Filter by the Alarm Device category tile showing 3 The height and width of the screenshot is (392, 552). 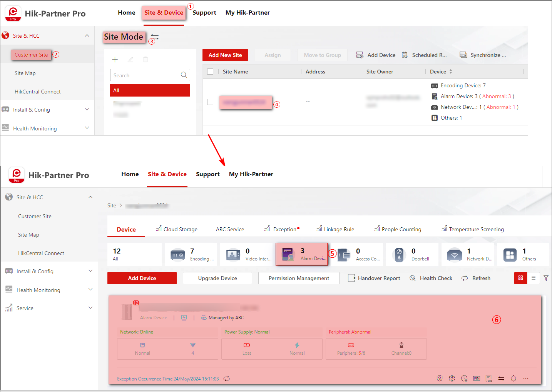tap(302, 254)
